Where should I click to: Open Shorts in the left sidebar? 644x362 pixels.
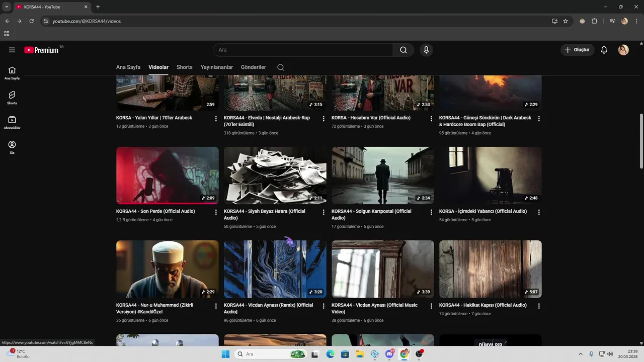pyautogui.click(x=12, y=98)
